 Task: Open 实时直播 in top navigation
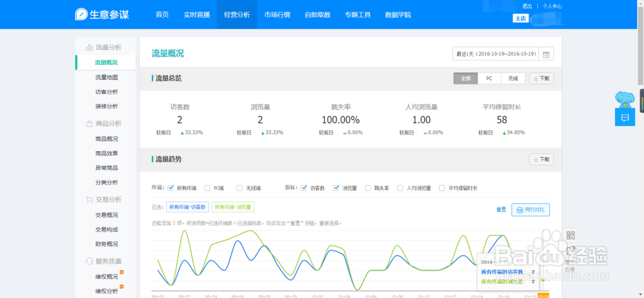196,15
